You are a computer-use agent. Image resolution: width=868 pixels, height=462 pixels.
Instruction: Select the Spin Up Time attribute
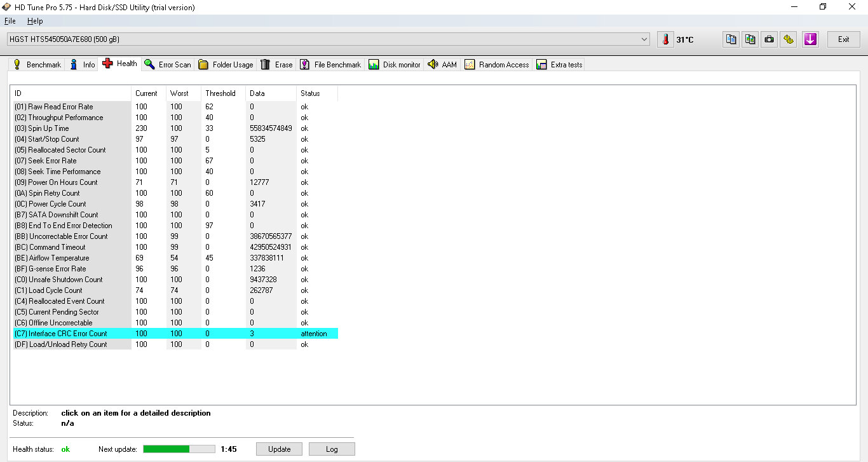[175, 128]
